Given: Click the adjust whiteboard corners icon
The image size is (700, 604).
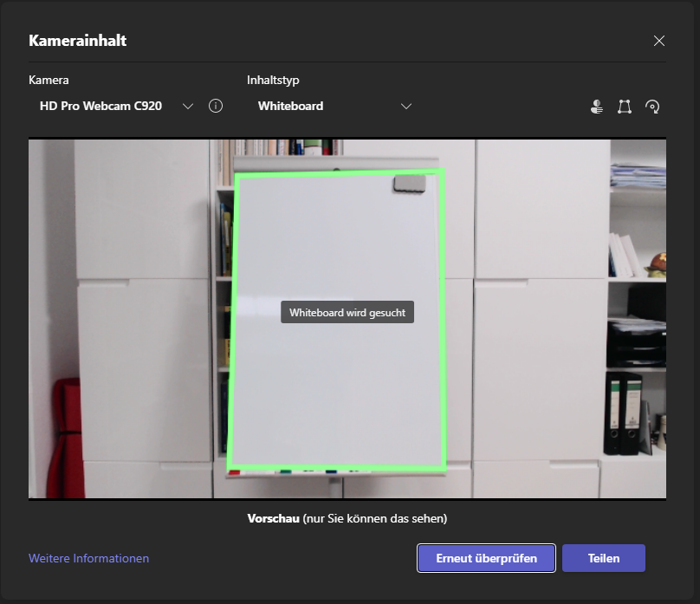Looking at the screenshot, I should coord(624,107).
